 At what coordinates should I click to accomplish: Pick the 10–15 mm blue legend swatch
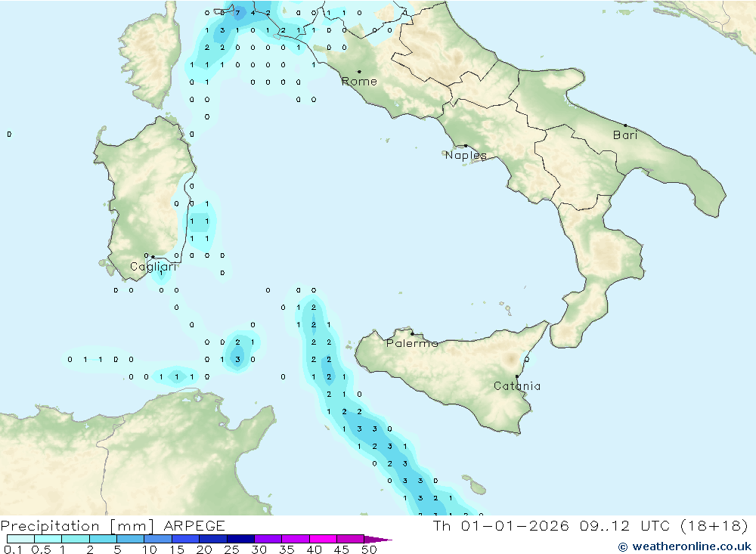click(x=158, y=539)
